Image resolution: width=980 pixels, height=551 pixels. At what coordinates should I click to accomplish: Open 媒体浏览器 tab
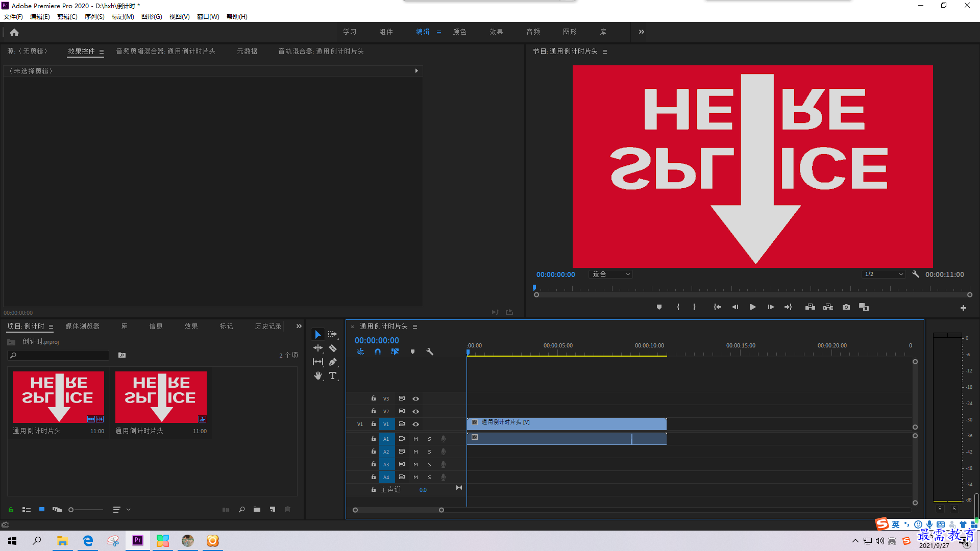82,326
